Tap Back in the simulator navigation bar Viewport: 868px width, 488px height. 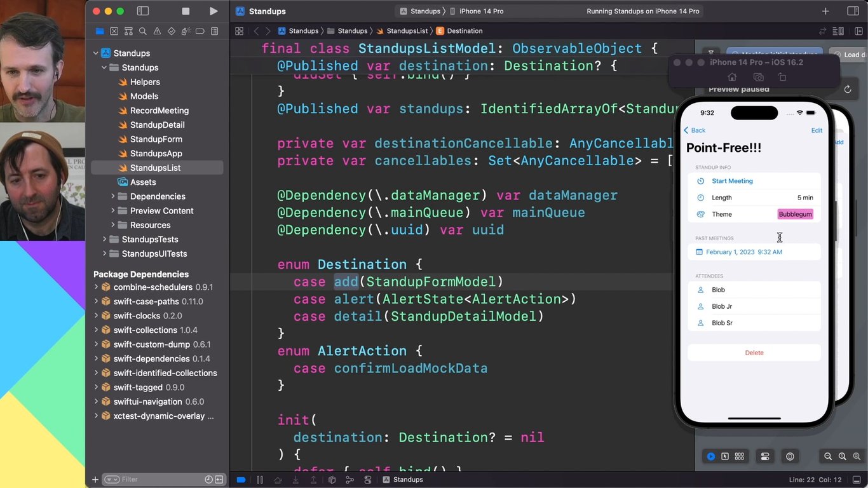695,130
